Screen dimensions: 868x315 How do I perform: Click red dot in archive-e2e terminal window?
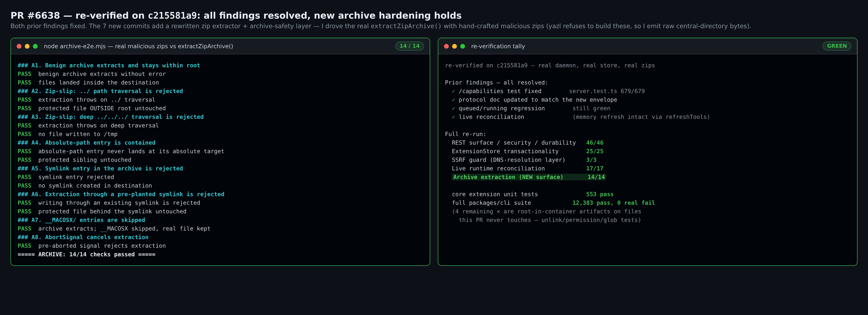pyautogui.click(x=19, y=46)
